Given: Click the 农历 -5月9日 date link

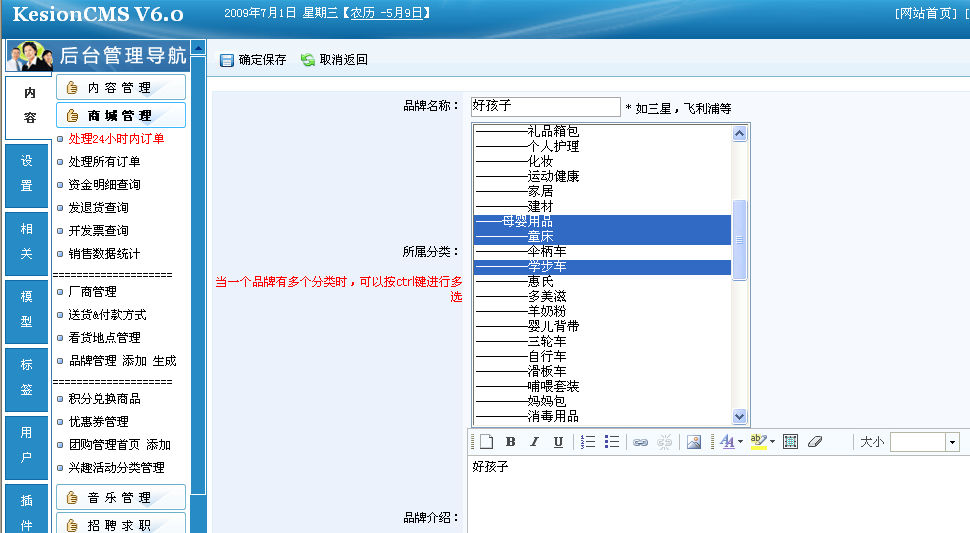Looking at the screenshot, I should [387, 13].
